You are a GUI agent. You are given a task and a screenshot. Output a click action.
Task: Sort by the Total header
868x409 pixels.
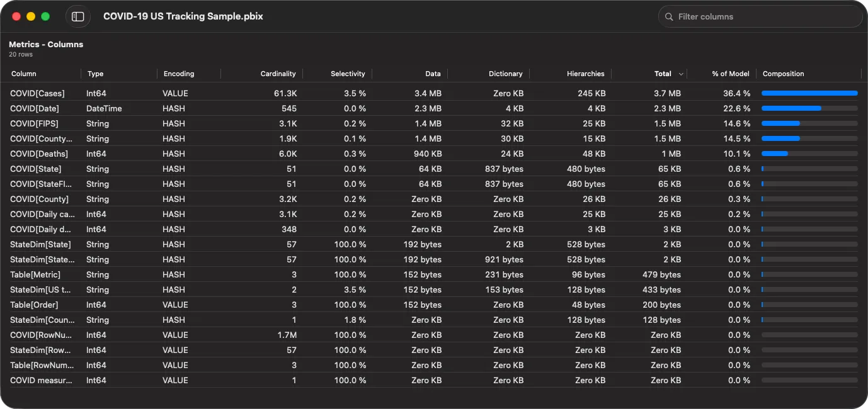[x=663, y=74]
